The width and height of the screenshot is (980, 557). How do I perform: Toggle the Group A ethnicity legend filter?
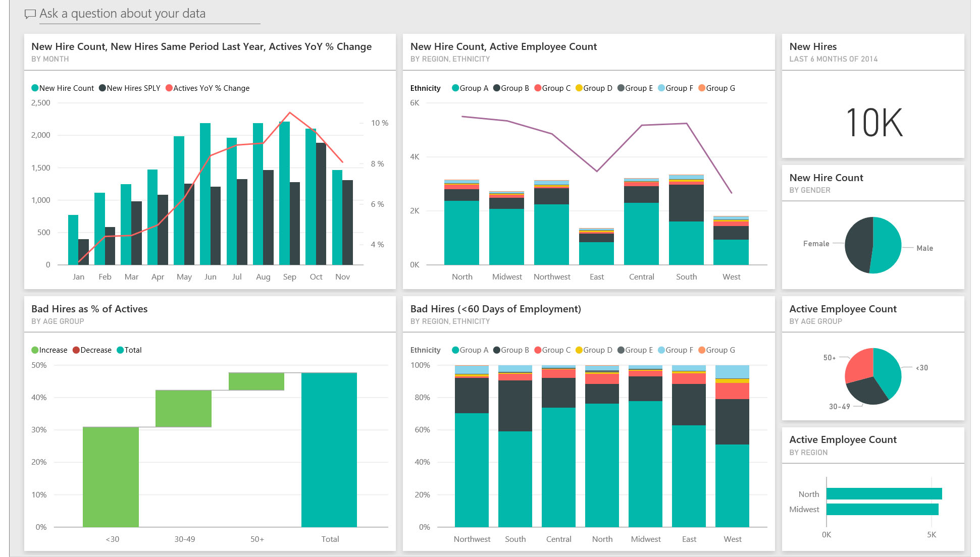455,88
